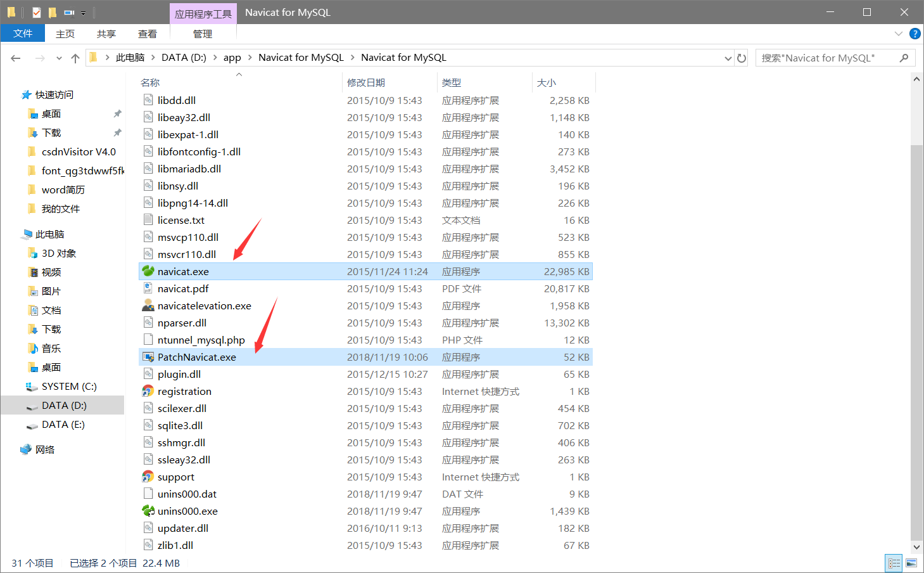Image resolution: width=924 pixels, height=573 pixels.
Task: Click the ntunnel_mysql.php file icon
Action: tap(148, 340)
